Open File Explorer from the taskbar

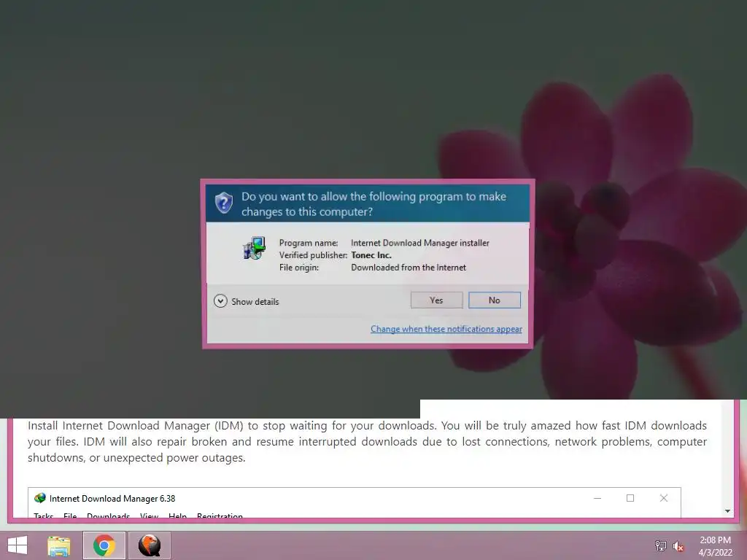(59, 545)
